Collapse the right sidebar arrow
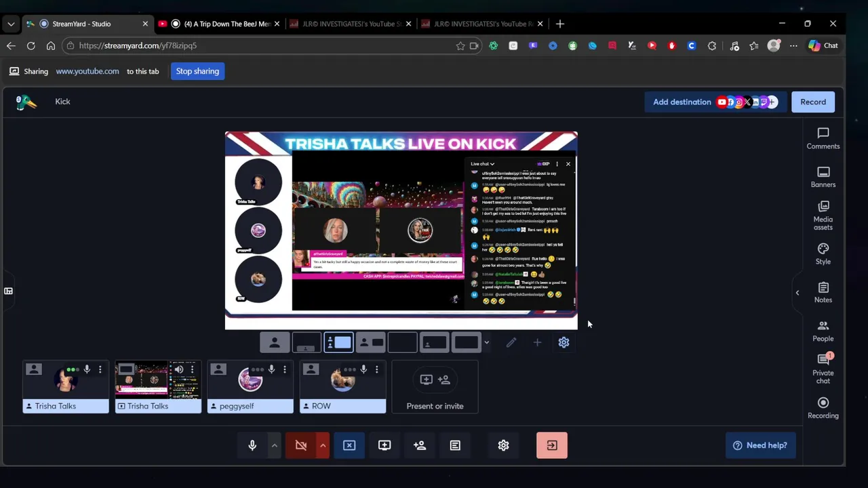The image size is (868, 488). [797, 293]
